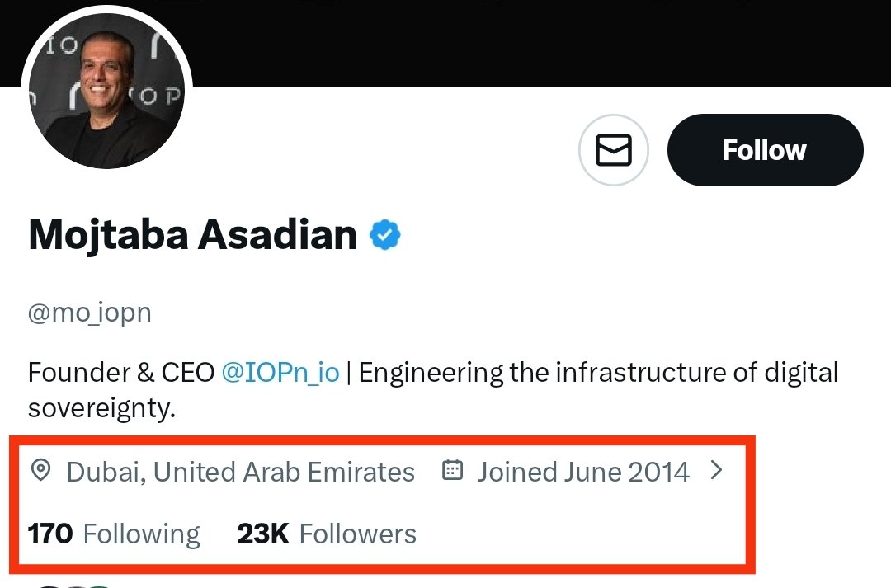Click the "Founder & CEO" bio text
The width and height of the screenshot is (891, 588).
click(x=121, y=373)
